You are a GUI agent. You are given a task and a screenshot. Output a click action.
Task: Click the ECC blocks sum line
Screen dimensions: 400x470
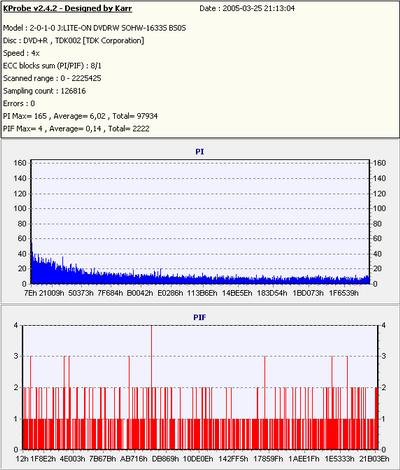(x=52, y=66)
